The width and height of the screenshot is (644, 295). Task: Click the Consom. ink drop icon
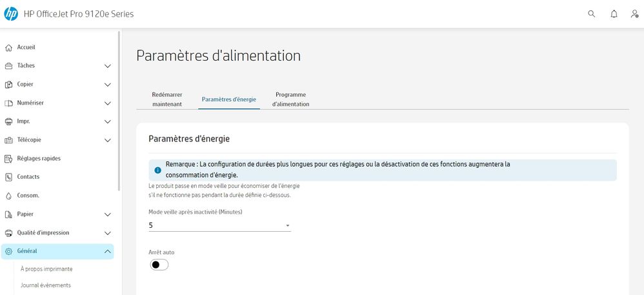click(9, 196)
